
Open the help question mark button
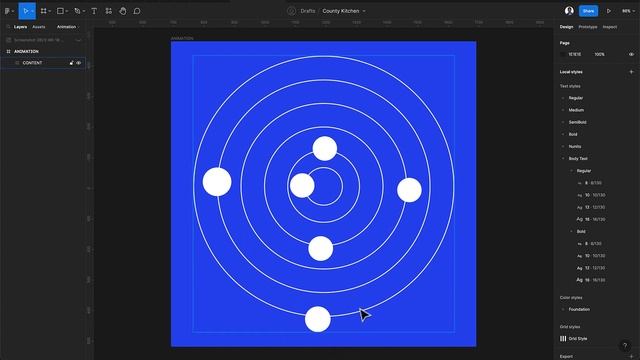(x=625, y=346)
